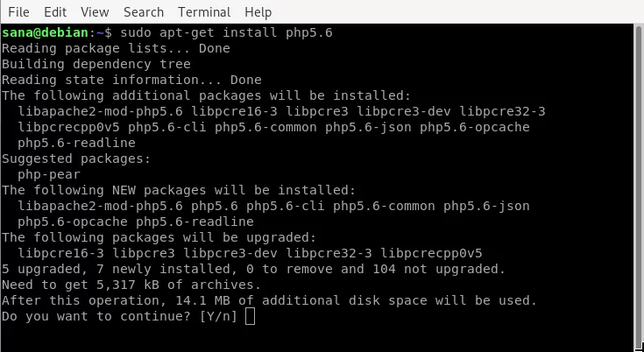Open the Terminal menu
The image size is (644, 352).
[204, 12]
